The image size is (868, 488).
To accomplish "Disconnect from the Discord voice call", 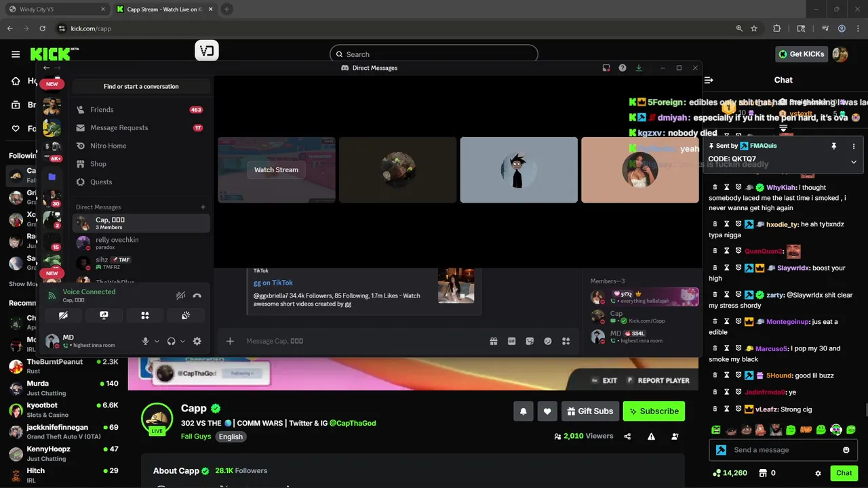I will [x=197, y=296].
